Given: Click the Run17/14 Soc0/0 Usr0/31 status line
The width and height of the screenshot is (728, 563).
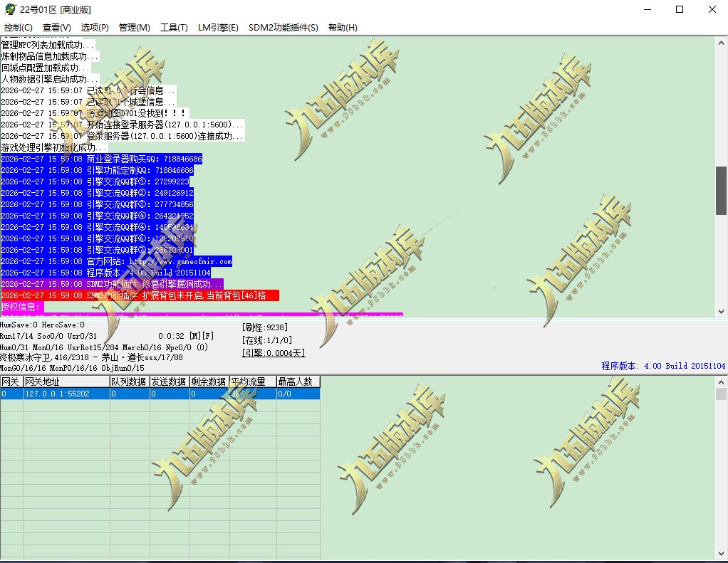Looking at the screenshot, I should click(x=48, y=336).
